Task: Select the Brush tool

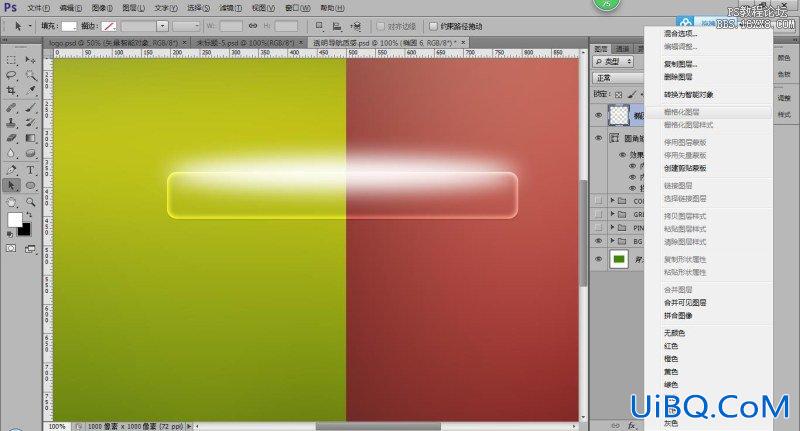Action: pyautogui.click(x=30, y=108)
